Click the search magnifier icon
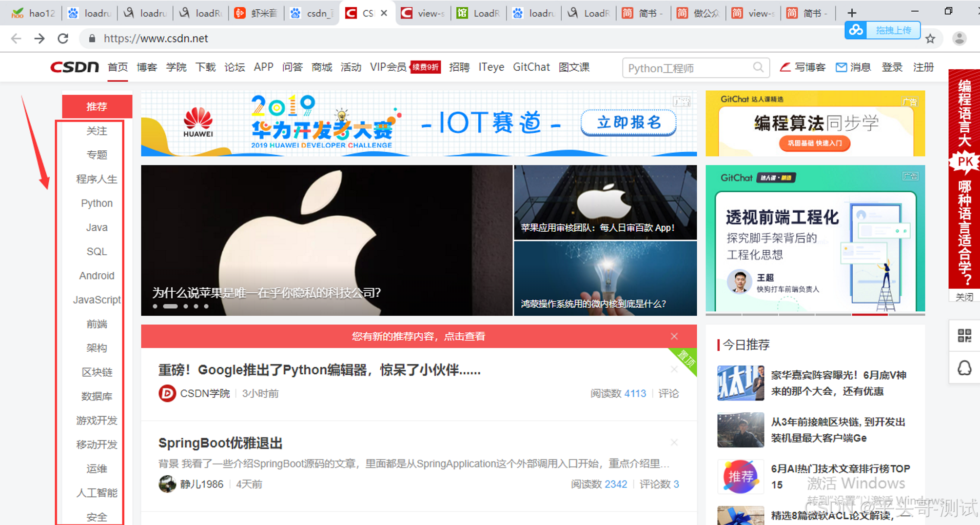This screenshot has height=525, width=980. 758,67
